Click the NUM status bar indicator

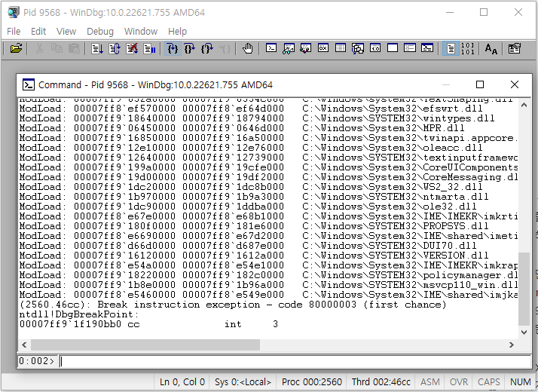[520, 382]
